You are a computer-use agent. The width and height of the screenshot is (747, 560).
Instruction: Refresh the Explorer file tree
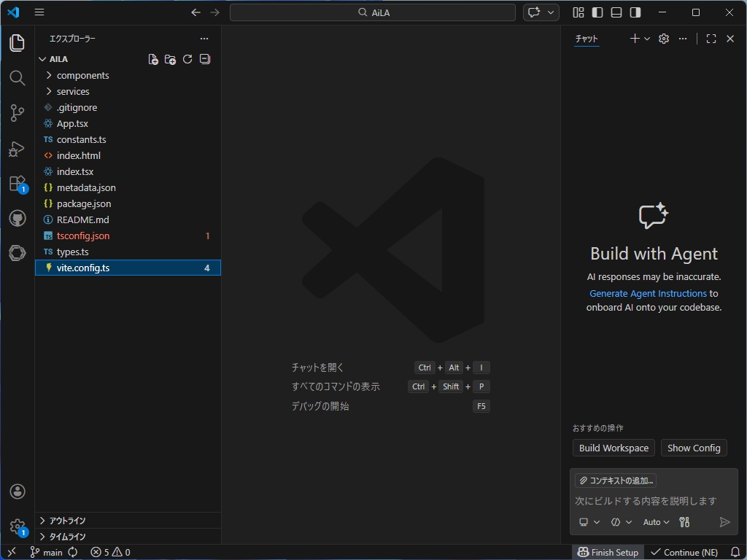click(x=187, y=59)
